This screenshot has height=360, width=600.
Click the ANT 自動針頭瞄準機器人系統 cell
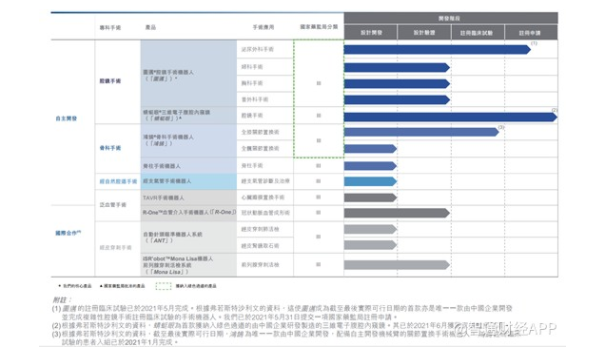tap(189, 237)
